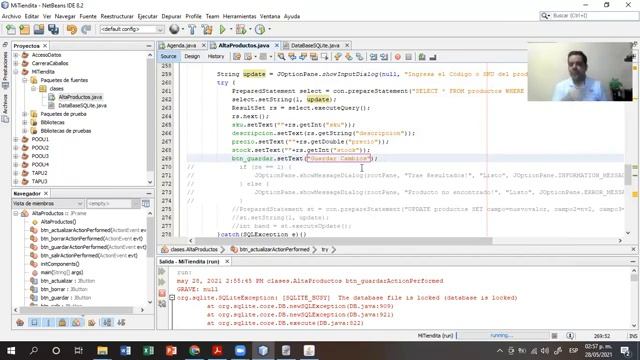Click the Build Project hammer icon

(192, 29)
